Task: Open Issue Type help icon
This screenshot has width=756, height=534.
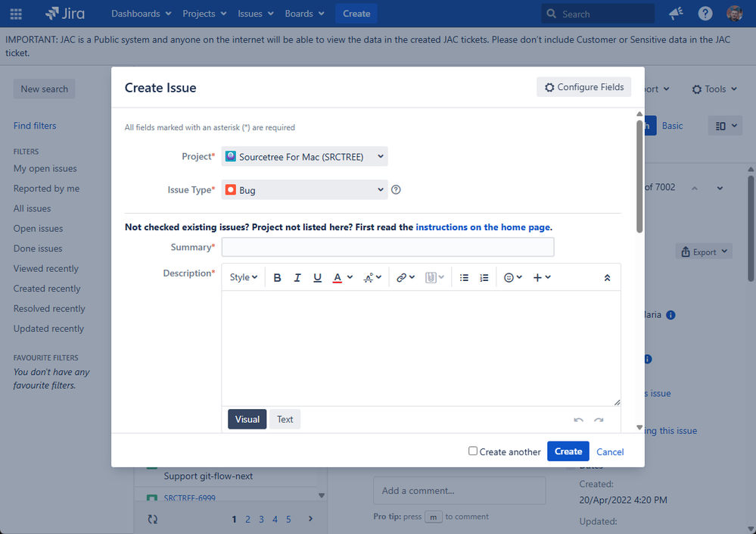Action: (x=396, y=189)
